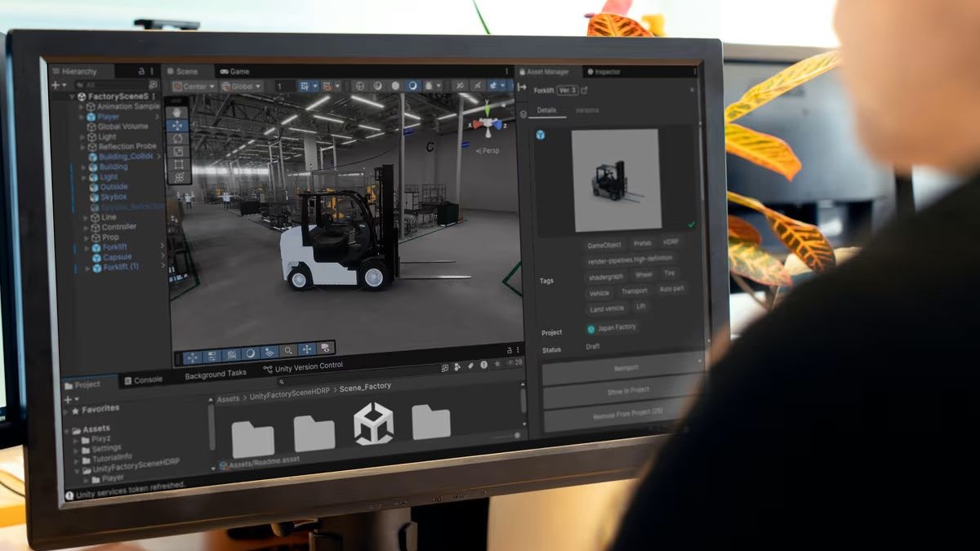
Task: Open grid visibility dropdown arrow
Action: click(x=315, y=86)
